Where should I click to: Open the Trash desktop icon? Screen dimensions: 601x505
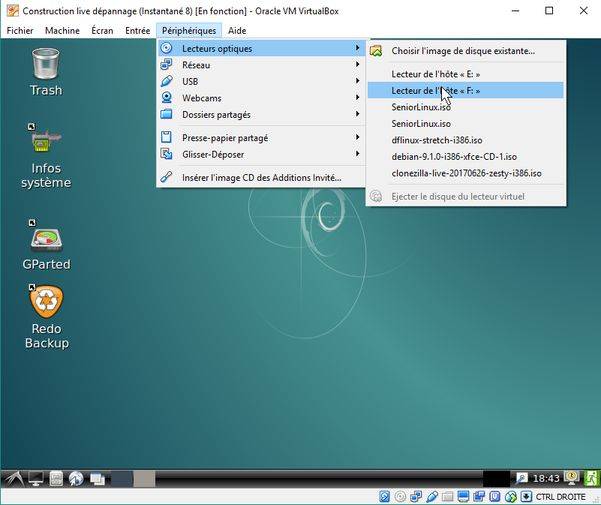pos(46,72)
